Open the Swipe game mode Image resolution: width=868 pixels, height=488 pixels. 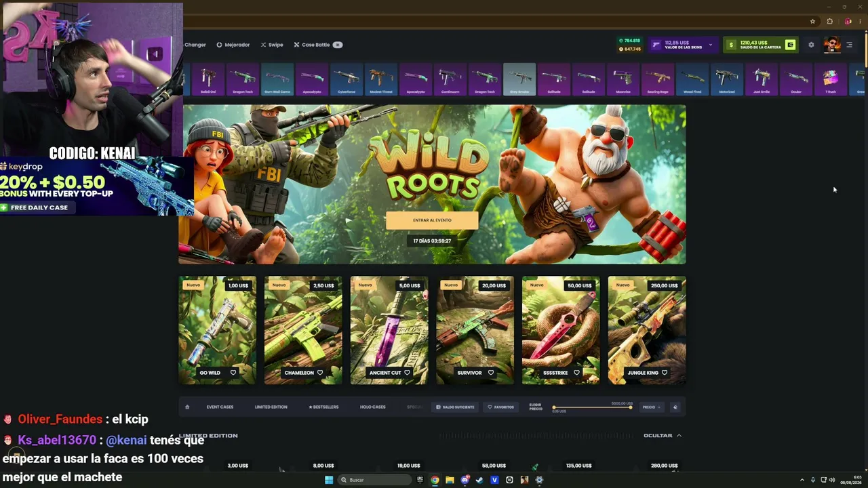[x=272, y=45]
